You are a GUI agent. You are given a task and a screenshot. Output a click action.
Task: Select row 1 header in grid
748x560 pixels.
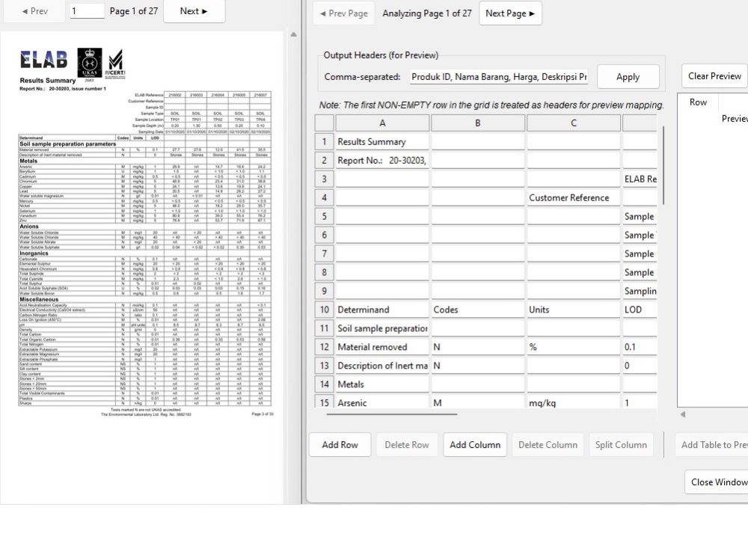coord(325,141)
